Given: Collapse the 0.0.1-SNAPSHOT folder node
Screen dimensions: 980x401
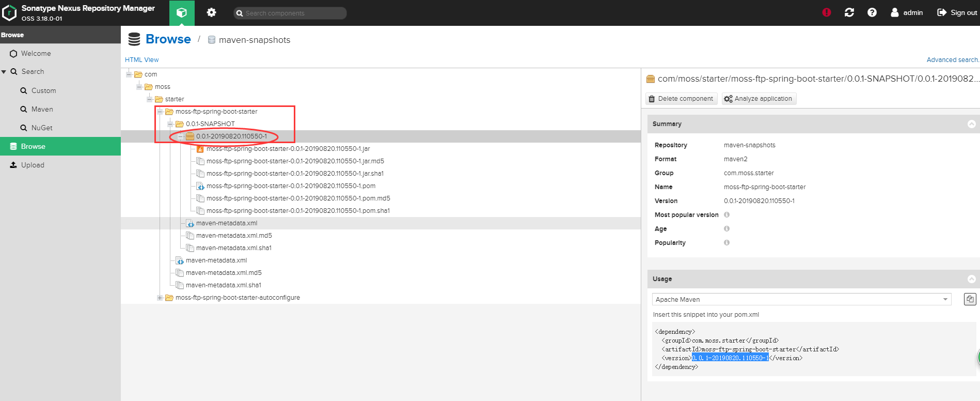Looking at the screenshot, I should click(170, 124).
